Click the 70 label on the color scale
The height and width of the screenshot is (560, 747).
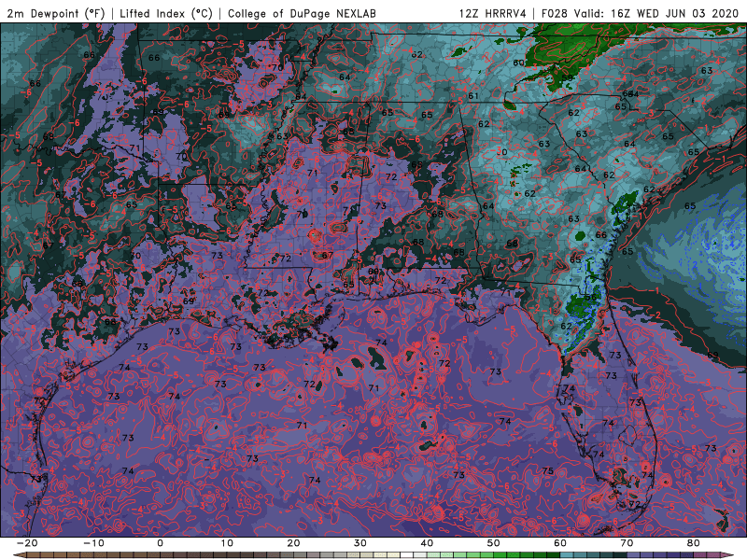tap(627, 543)
